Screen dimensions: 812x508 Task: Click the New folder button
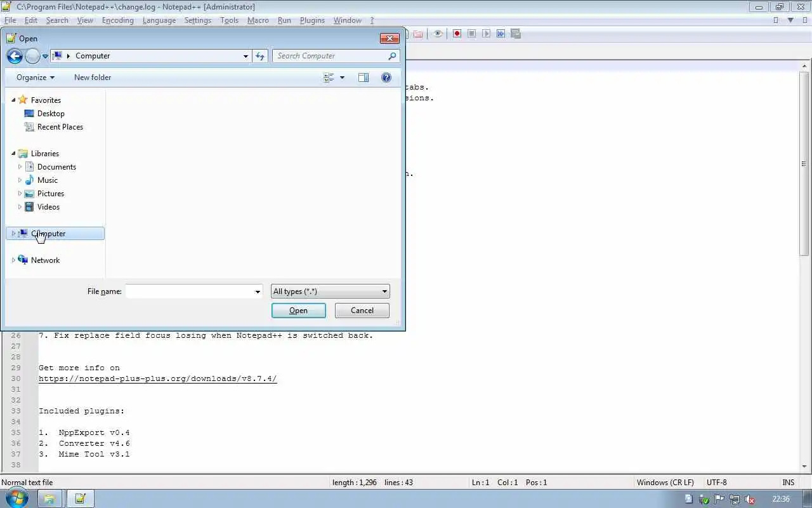click(93, 77)
